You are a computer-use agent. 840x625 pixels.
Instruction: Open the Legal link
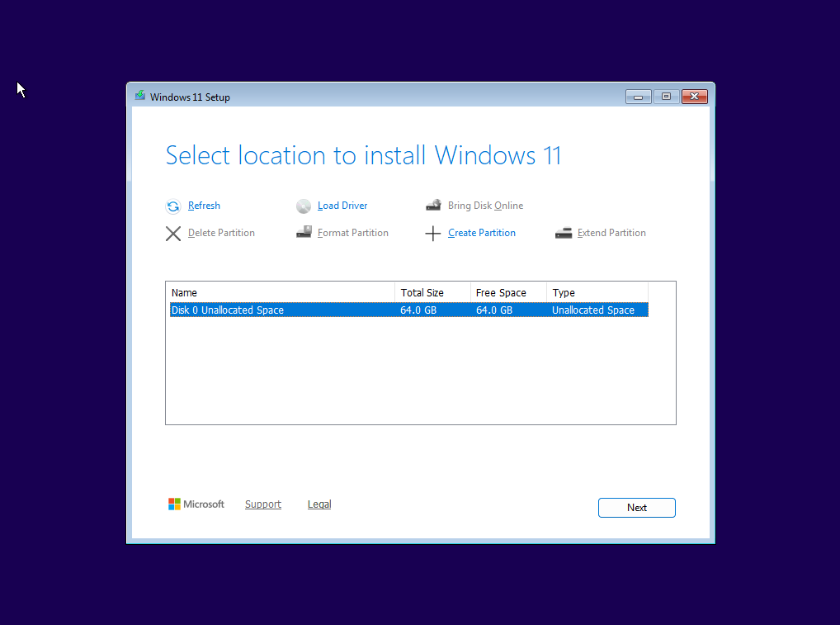pos(319,504)
